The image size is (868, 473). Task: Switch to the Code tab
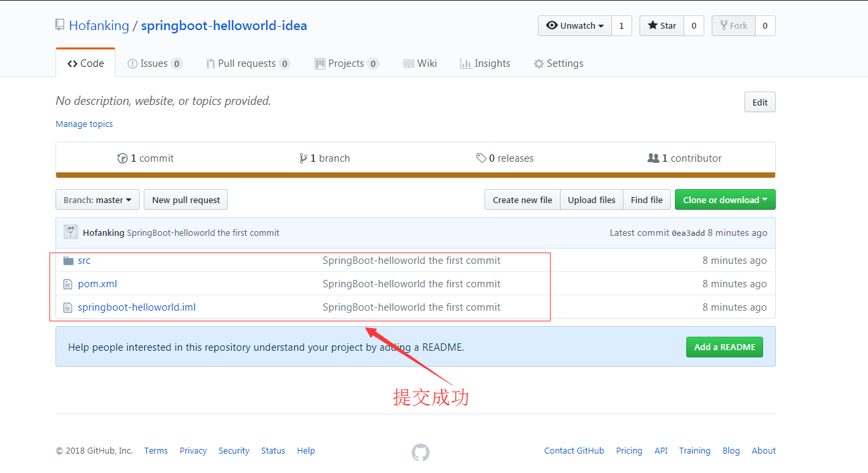click(x=86, y=63)
